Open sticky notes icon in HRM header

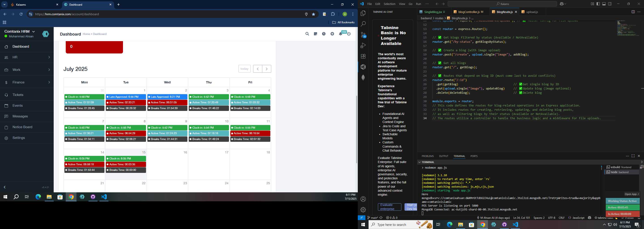pos(315,34)
